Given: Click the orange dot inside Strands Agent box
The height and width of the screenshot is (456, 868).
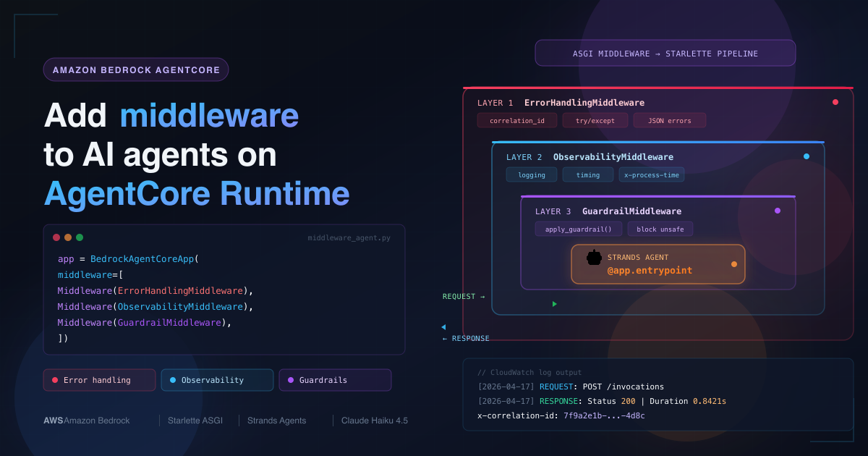Looking at the screenshot, I should (x=734, y=264).
